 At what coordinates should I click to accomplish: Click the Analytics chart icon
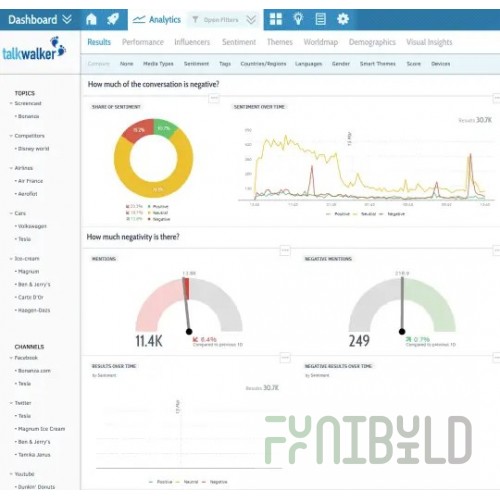(x=139, y=20)
